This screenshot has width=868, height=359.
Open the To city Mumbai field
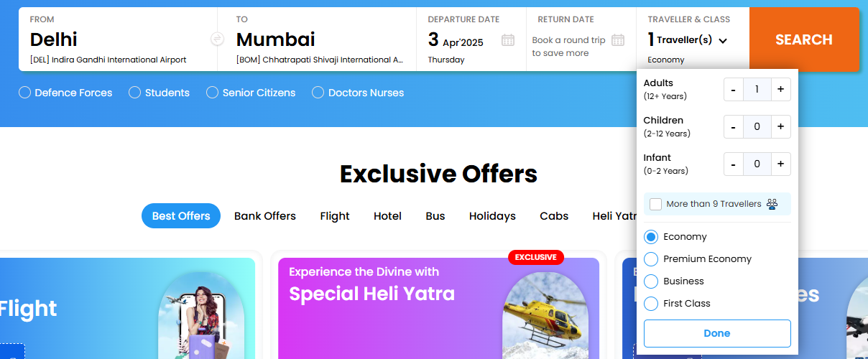click(x=317, y=39)
